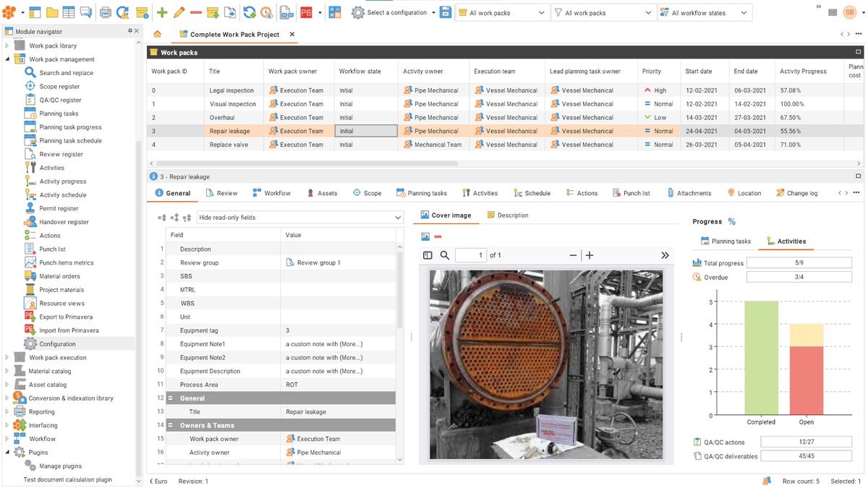Zoom in with the plus button in the viewer
The image size is (868, 488).
(589, 254)
